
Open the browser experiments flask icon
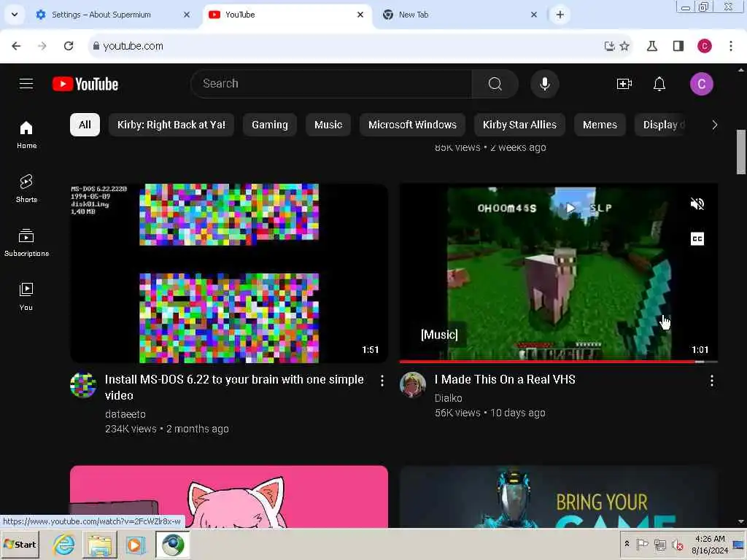[652, 46]
